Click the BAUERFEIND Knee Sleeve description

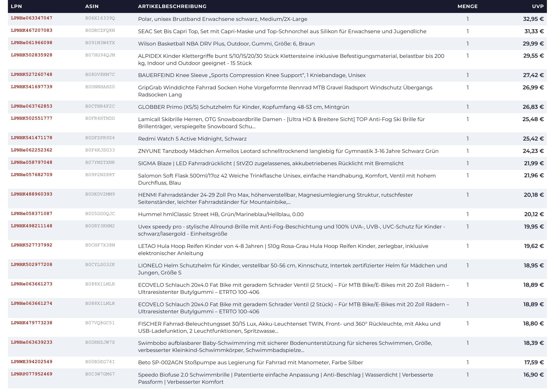252,75
